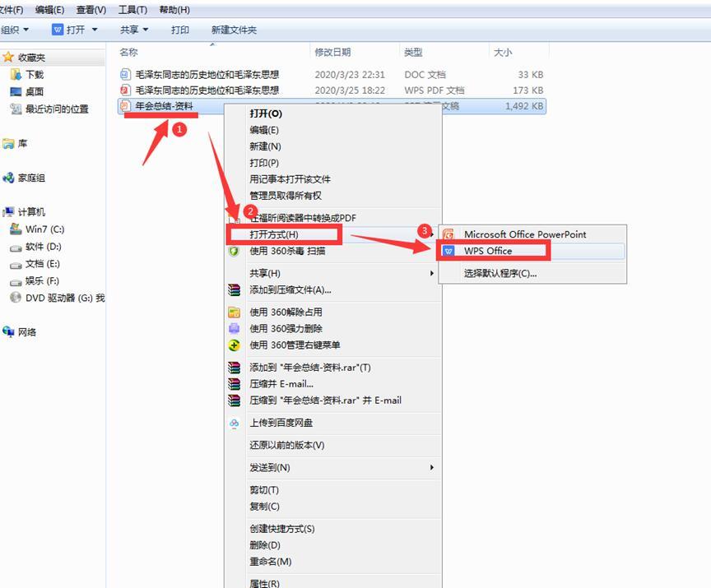Click the 打印 toolbar button

[x=180, y=30]
